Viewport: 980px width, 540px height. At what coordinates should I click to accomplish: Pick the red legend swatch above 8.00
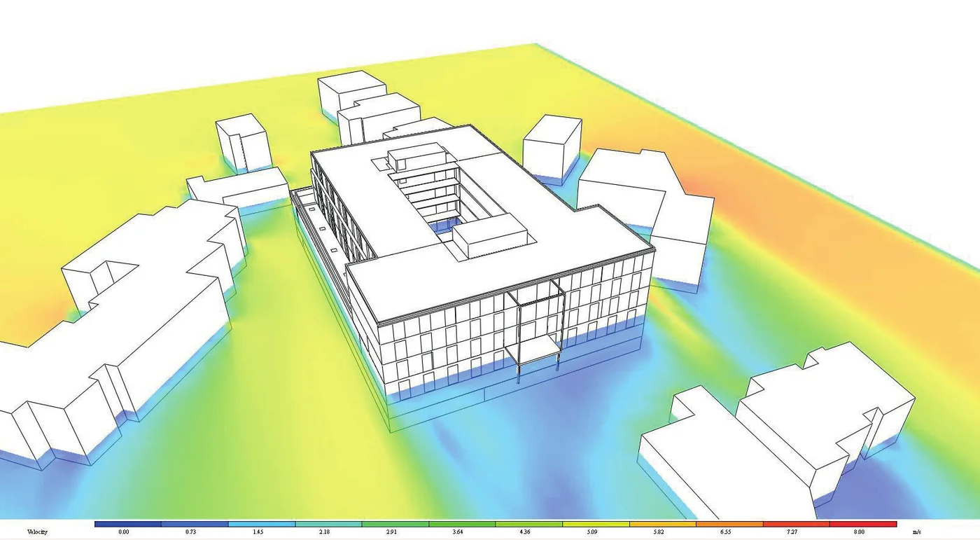[x=863, y=523]
